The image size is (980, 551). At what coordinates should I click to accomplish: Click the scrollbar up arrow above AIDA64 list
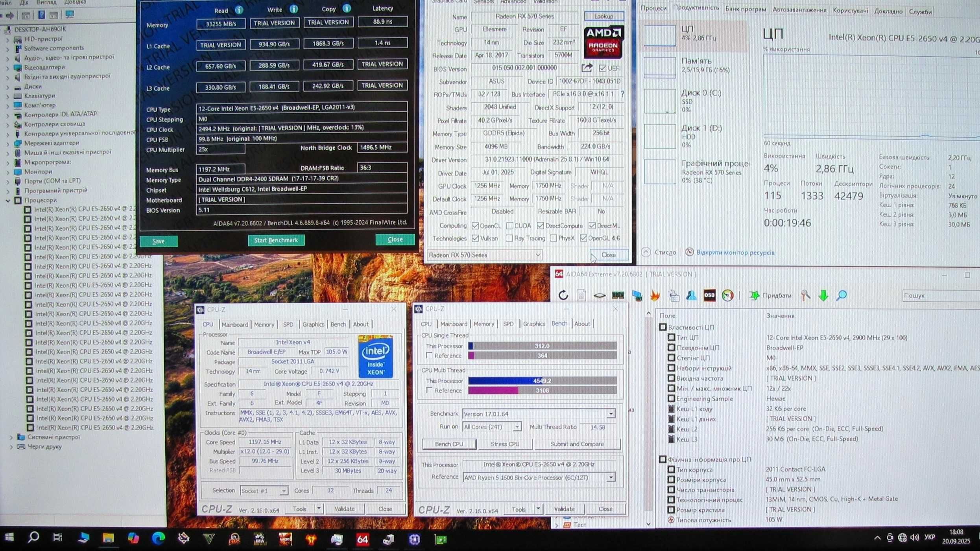[648, 313]
